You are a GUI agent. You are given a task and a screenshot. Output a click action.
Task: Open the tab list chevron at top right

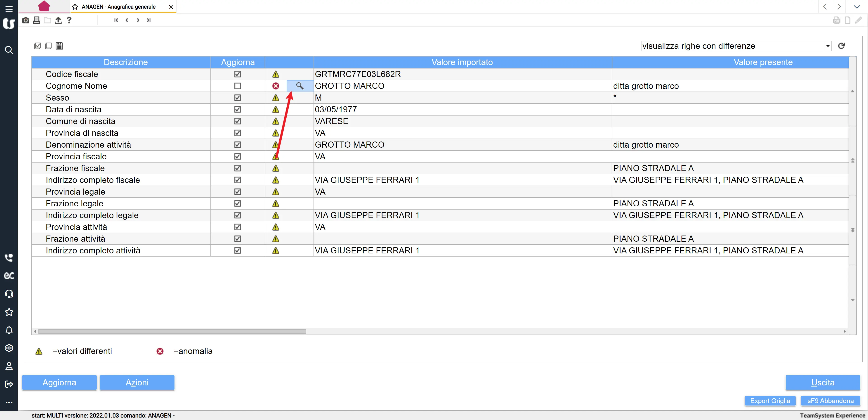pyautogui.click(x=856, y=7)
